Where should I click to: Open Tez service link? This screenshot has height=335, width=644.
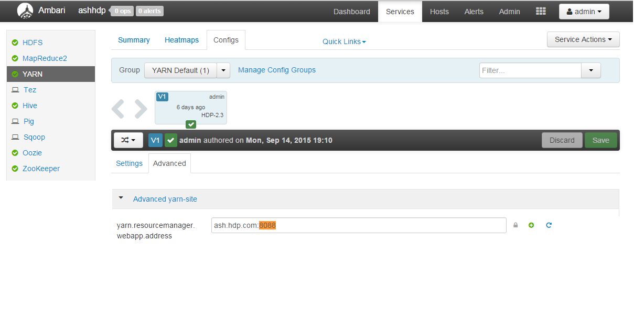coord(30,90)
